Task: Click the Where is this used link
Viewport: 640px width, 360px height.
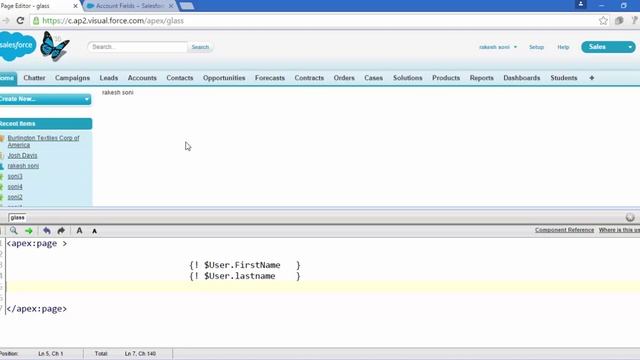Action: 619,230
